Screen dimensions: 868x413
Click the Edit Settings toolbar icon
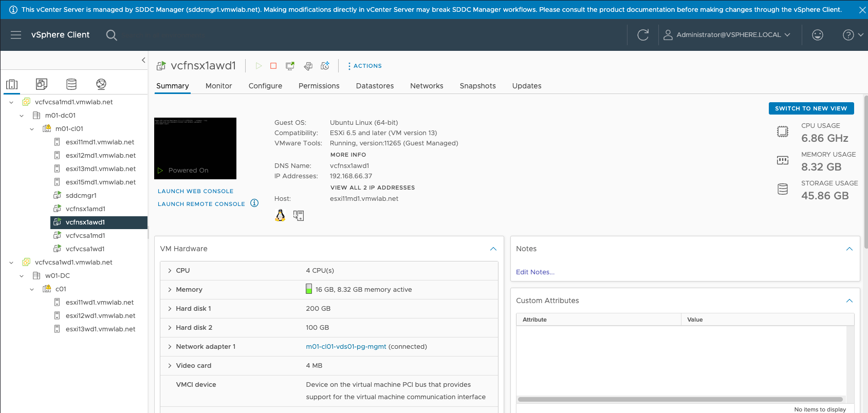[308, 66]
